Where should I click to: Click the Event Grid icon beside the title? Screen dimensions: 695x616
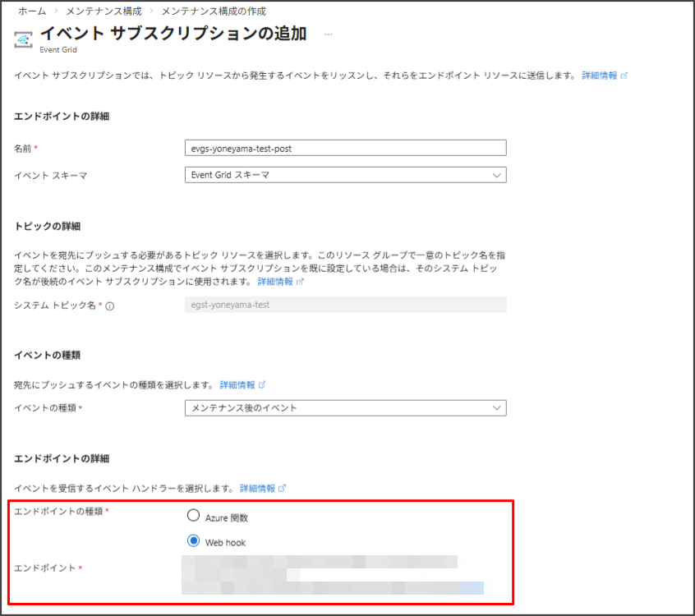tap(25, 39)
